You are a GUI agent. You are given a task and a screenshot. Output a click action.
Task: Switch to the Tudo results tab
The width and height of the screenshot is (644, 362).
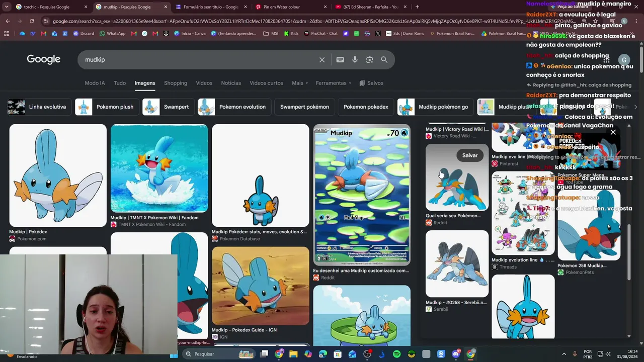click(120, 83)
